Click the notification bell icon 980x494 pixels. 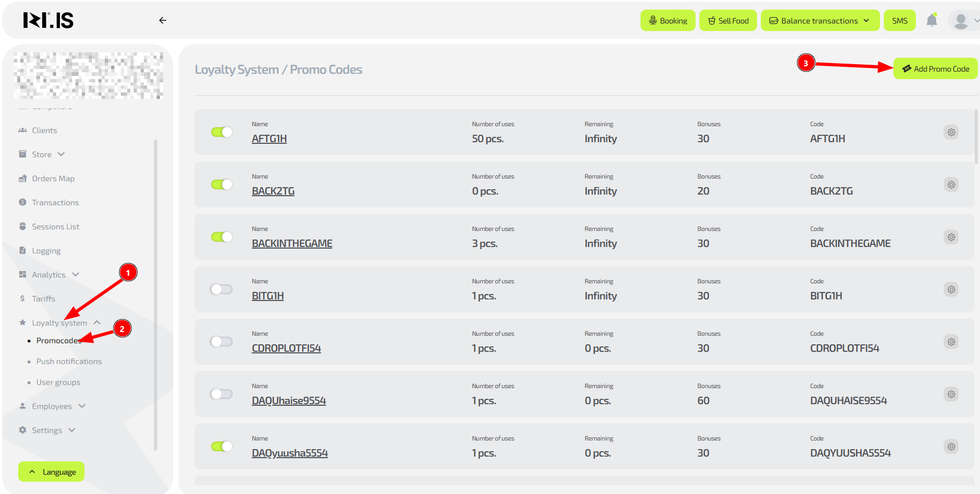click(x=931, y=20)
